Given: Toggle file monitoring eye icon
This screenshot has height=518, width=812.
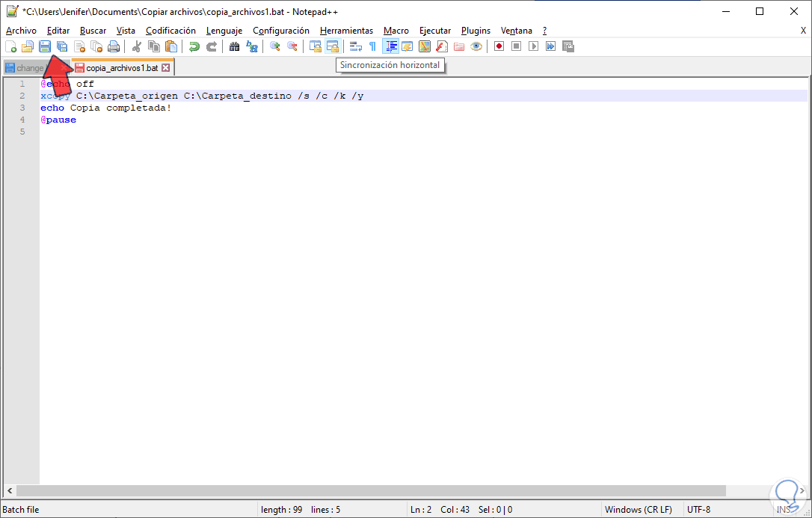Looking at the screenshot, I should tap(476, 46).
